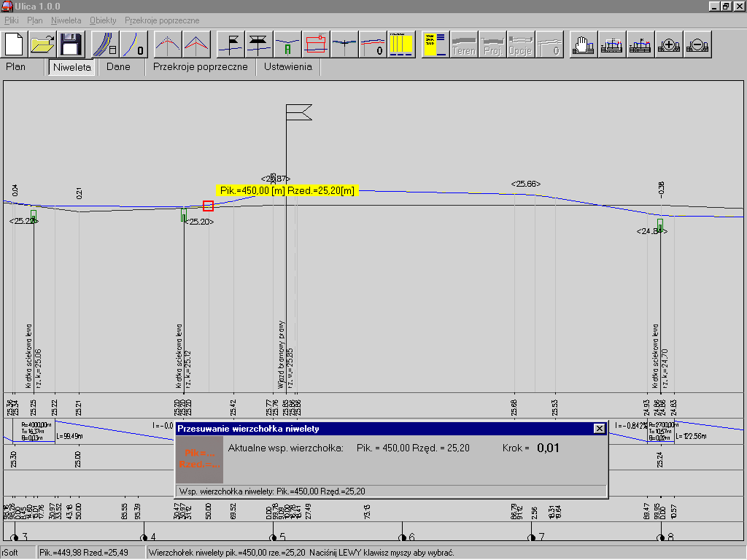The height and width of the screenshot is (560, 747).
Task: Go to the Ustawienia tab
Action: (x=287, y=67)
